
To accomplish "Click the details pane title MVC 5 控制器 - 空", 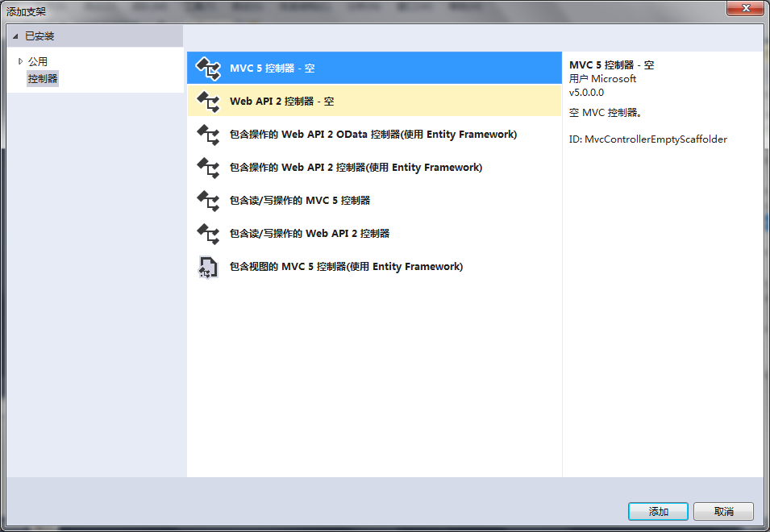I will coord(611,64).
